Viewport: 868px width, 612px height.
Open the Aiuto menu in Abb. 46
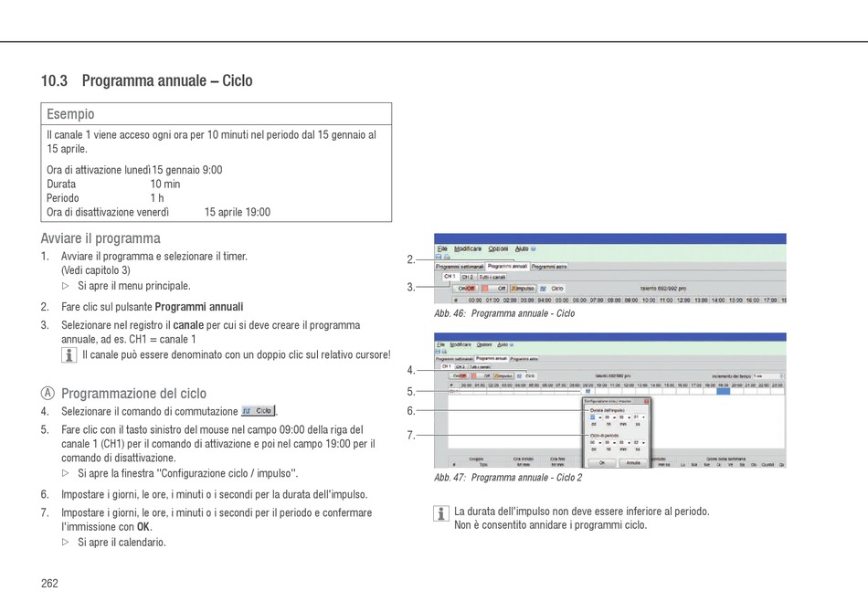(x=522, y=249)
